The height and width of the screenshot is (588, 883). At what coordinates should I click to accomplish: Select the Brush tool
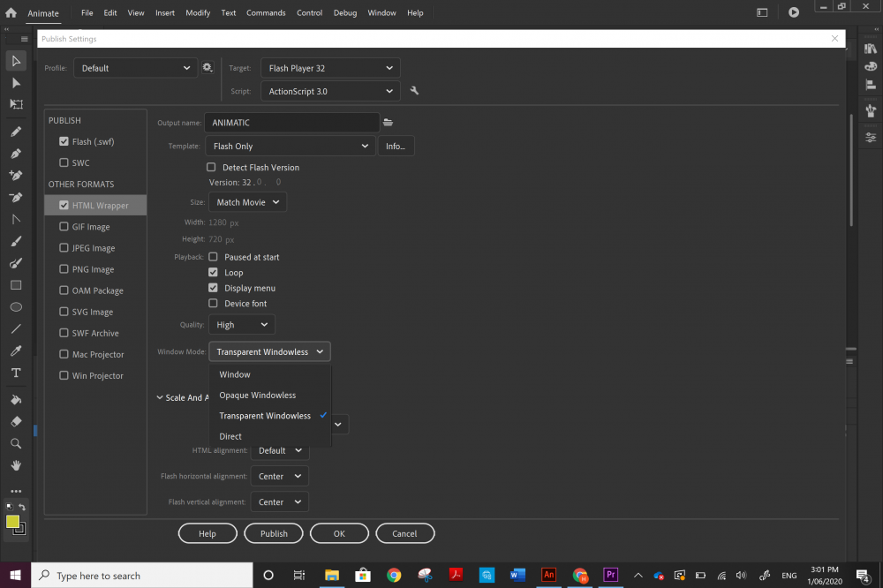pyautogui.click(x=16, y=242)
